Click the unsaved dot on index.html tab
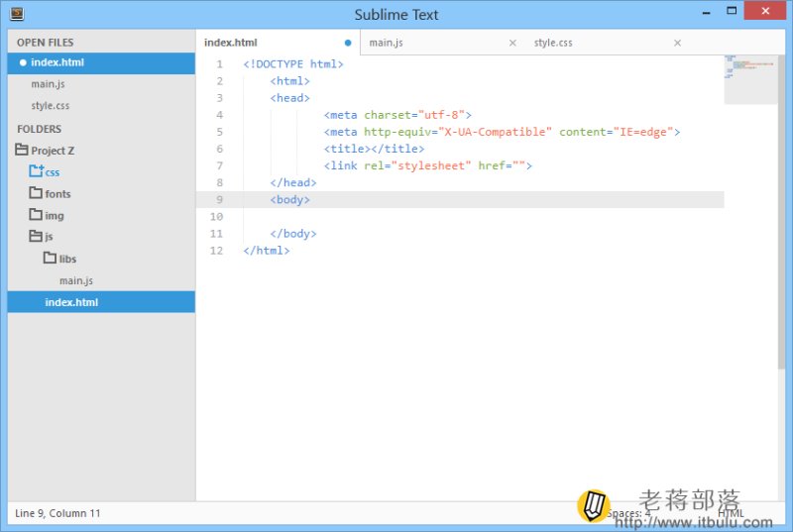The width and height of the screenshot is (793, 532). tap(348, 43)
